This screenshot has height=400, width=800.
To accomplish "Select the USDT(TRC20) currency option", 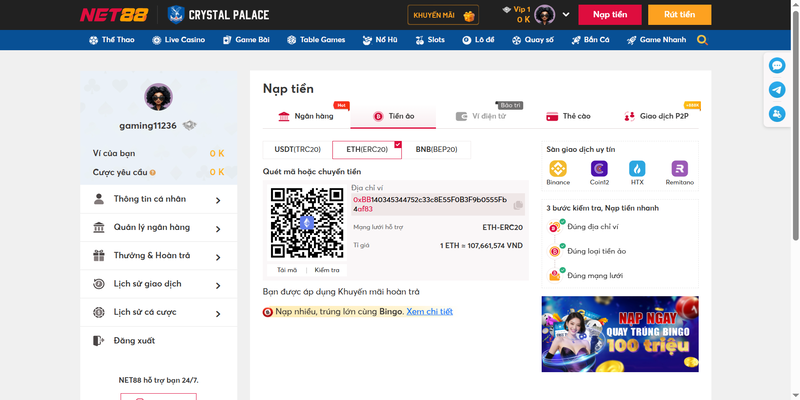I will (297, 149).
